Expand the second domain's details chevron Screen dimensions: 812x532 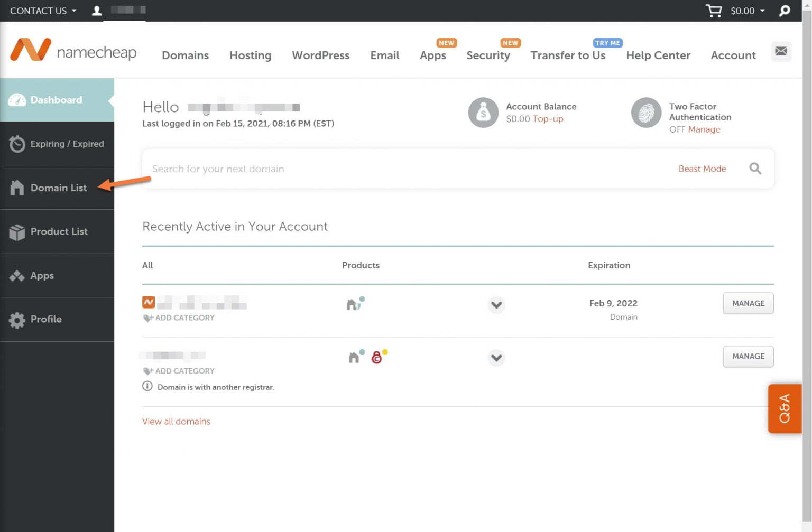coord(496,358)
